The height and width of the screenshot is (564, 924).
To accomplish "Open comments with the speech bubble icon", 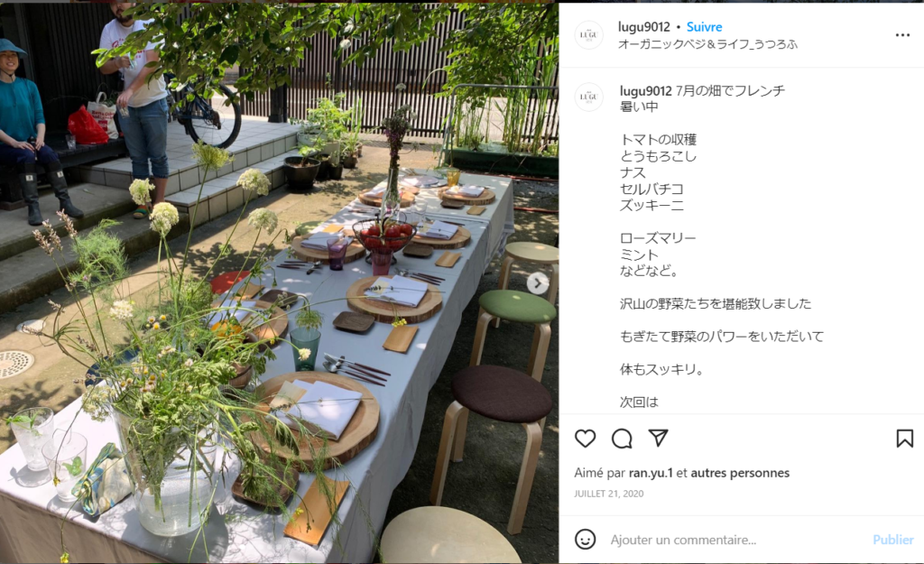I will tap(622, 439).
